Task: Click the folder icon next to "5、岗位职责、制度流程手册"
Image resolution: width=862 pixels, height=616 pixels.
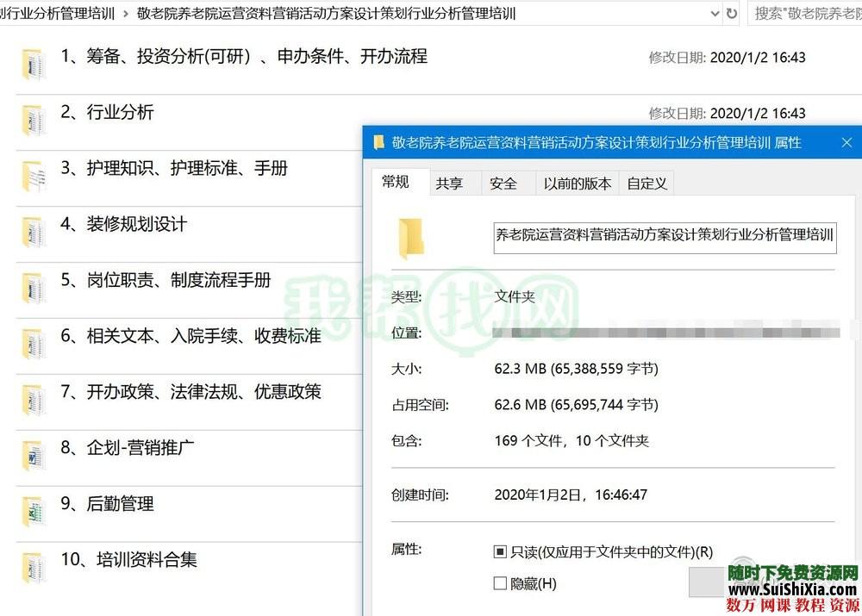Action: pos(34,288)
